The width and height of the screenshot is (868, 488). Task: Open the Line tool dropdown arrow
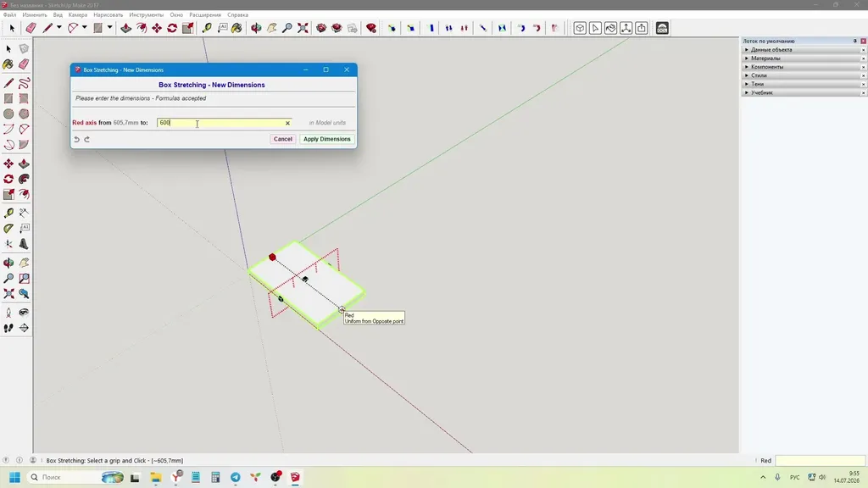tap(58, 28)
